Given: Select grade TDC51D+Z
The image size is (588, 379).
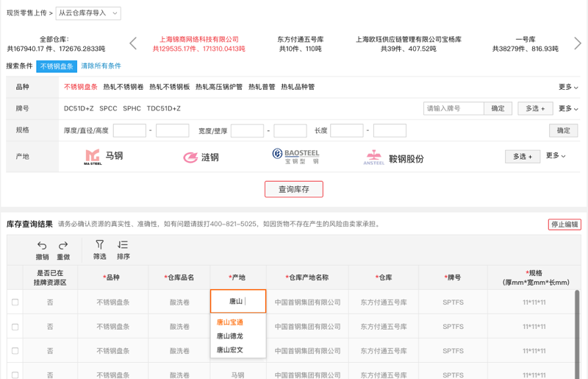Looking at the screenshot, I should [163, 108].
